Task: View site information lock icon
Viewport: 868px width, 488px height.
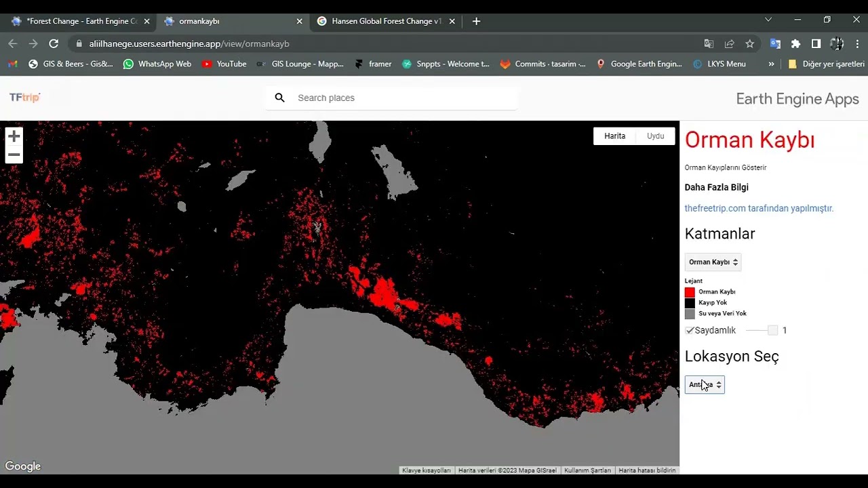Action: pos(79,43)
